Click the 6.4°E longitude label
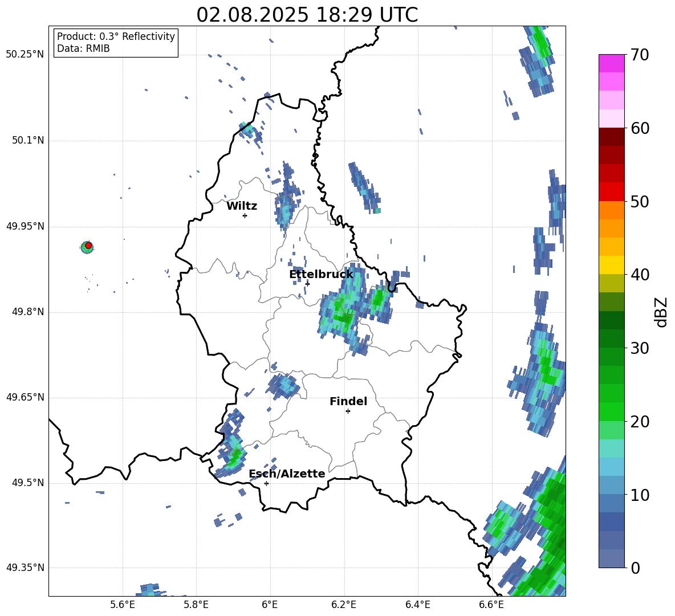The image size is (675, 616). coord(417,605)
